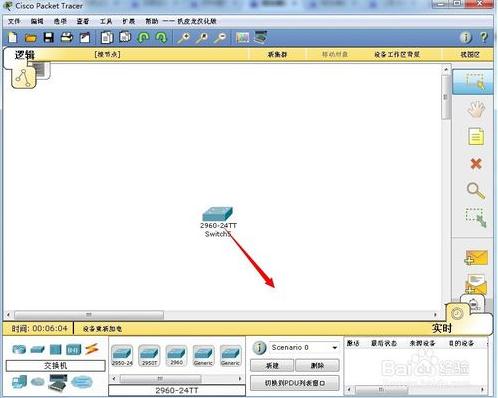Viewport: 498px width, 398px height.
Task: Activate the red X Delete tool
Action: point(476,164)
